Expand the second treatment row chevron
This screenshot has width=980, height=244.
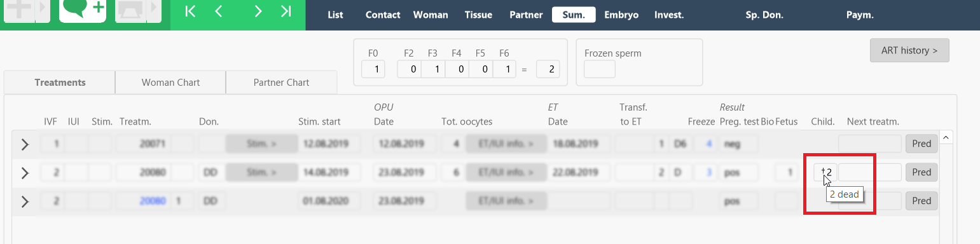pyautogui.click(x=25, y=173)
